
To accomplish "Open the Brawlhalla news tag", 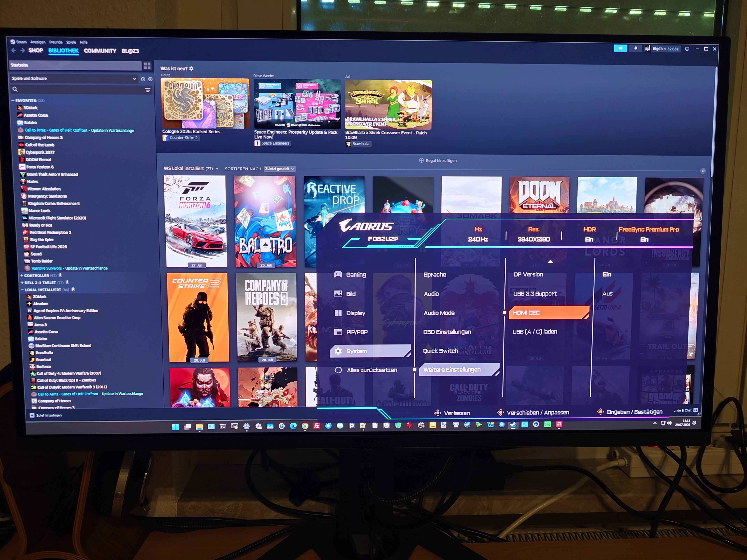I will [358, 144].
